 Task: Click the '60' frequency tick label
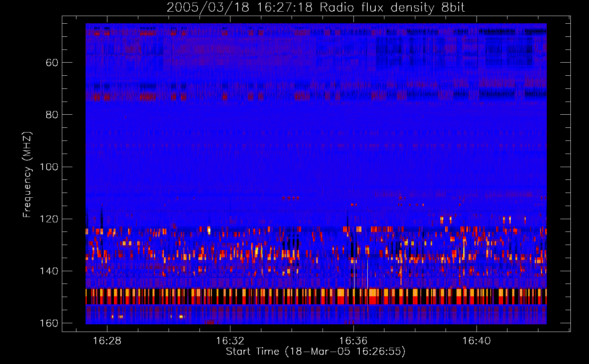[x=52, y=63]
